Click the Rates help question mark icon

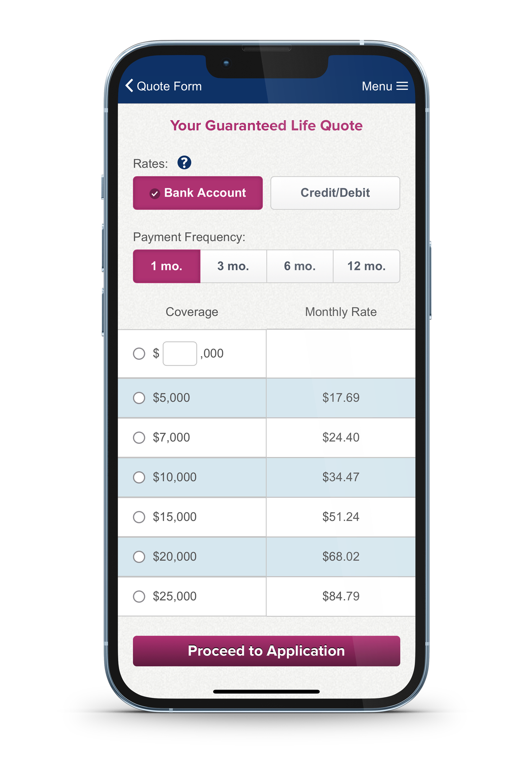point(184,163)
